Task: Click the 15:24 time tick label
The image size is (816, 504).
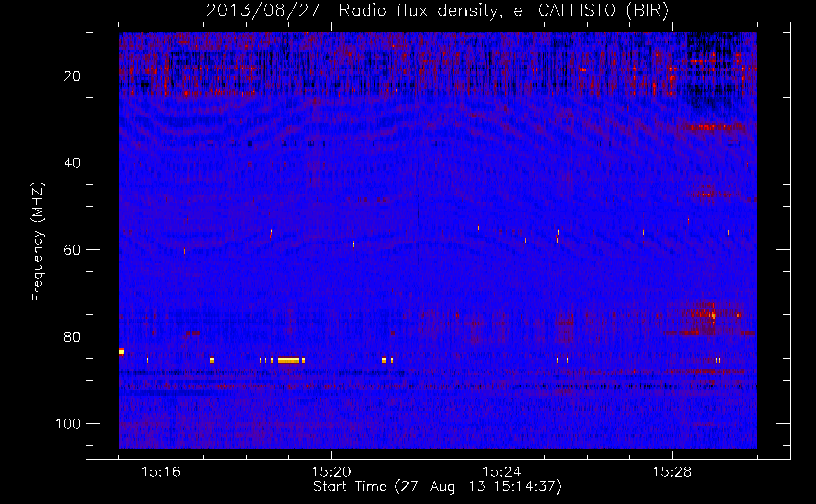Action: (x=502, y=472)
